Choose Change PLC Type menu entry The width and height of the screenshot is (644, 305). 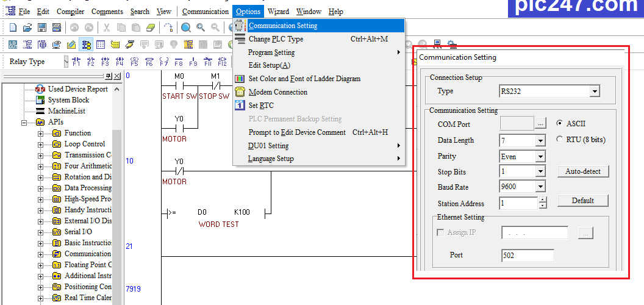point(319,39)
